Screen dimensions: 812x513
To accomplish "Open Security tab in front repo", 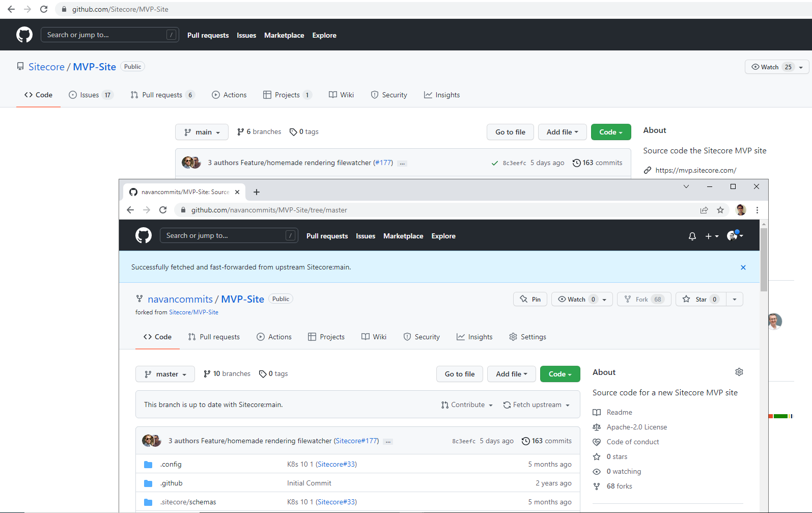I will click(x=422, y=337).
